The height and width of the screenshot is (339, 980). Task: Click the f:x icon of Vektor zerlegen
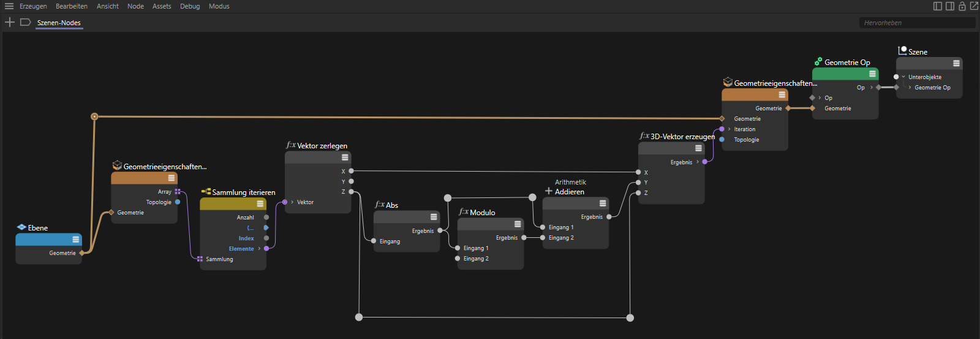pos(291,145)
